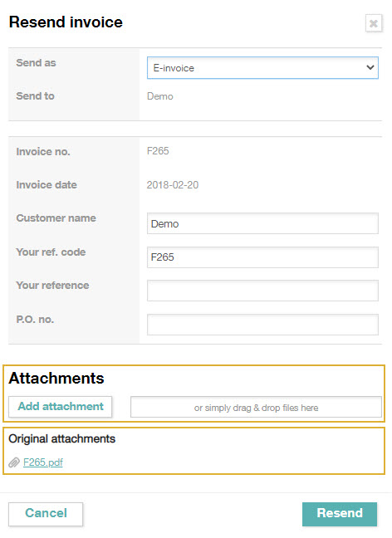Viewport: 392px width, 538px height.
Task: Click the Send to value Demo
Action: 160,96
